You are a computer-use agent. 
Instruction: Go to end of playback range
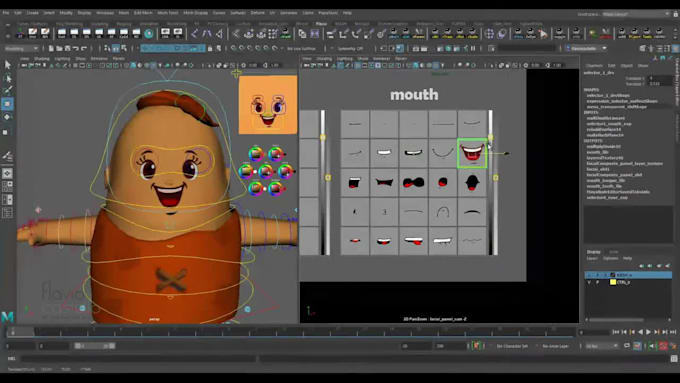673,332
